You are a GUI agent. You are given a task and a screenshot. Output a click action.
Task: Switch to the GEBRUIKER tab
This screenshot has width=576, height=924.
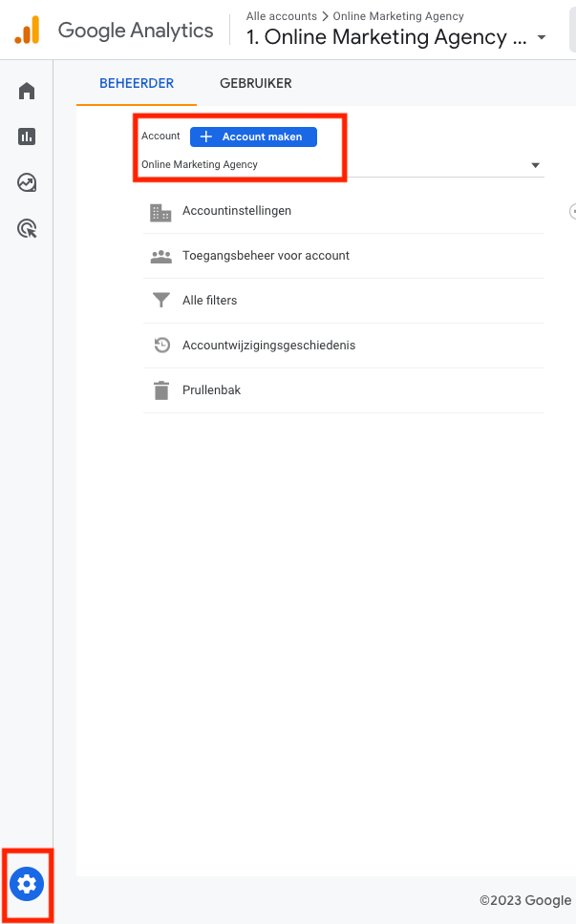pos(255,83)
